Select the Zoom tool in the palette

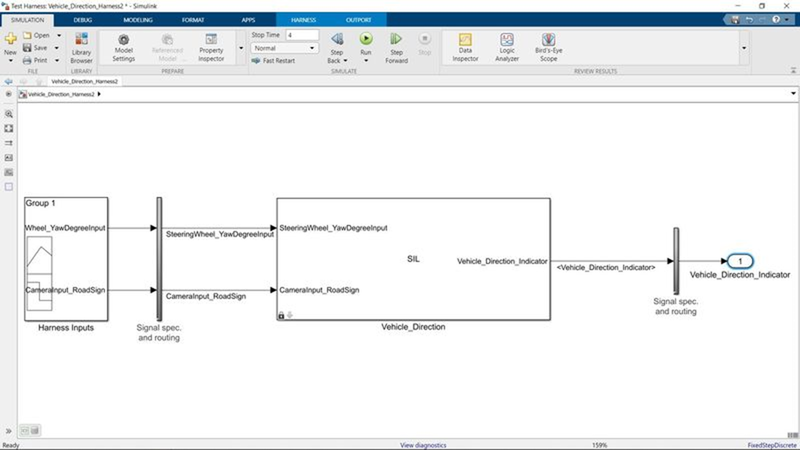[x=9, y=114]
